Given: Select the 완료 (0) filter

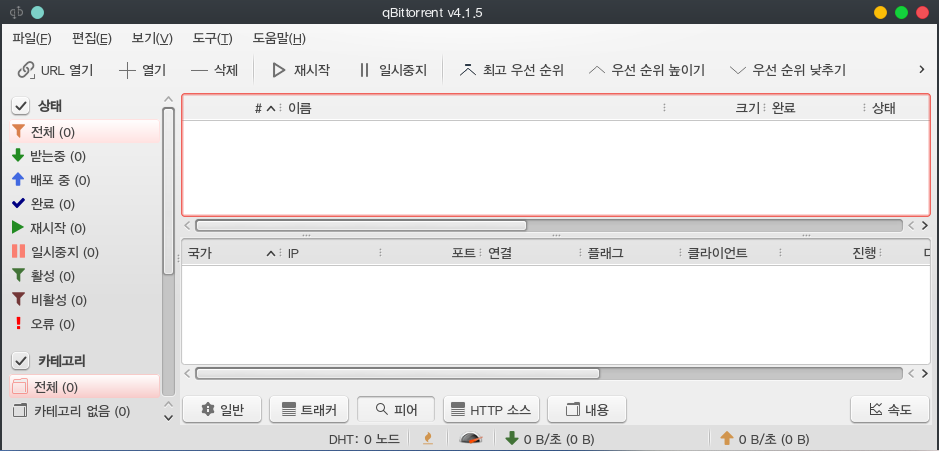Looking at the screenshot, I should [x=84, y=204].
